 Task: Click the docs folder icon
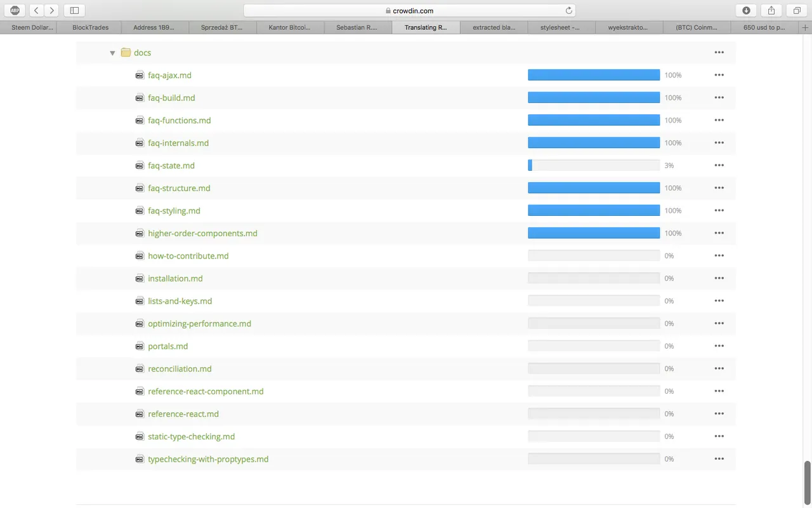point(126,53)
